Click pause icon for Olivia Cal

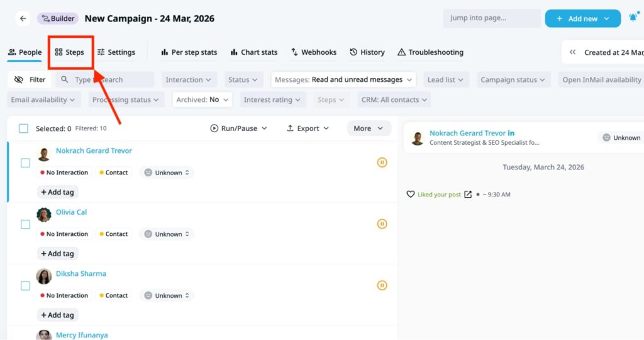(x=382, y=224)
